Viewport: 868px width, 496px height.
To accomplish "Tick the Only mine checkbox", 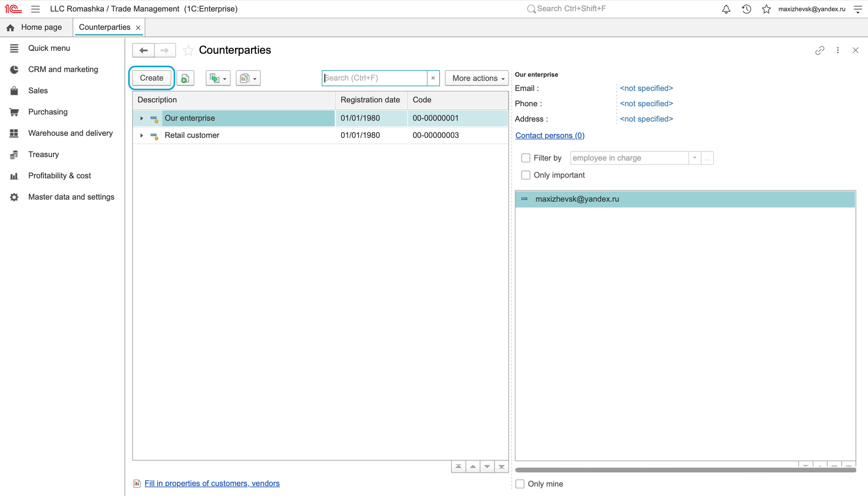I will [520, 484].
